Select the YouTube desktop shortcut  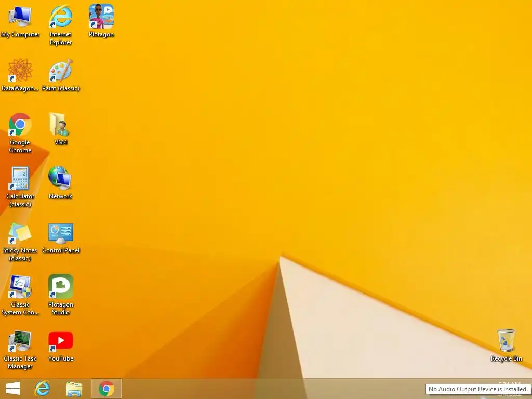61,347
